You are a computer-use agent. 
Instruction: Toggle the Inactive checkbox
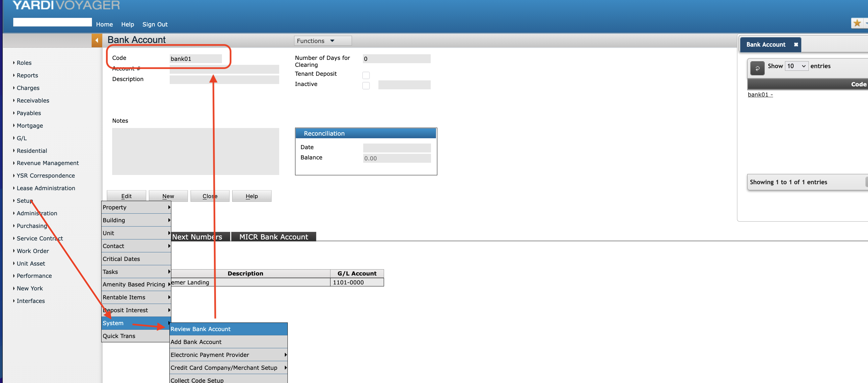click(x=366, y=86)
